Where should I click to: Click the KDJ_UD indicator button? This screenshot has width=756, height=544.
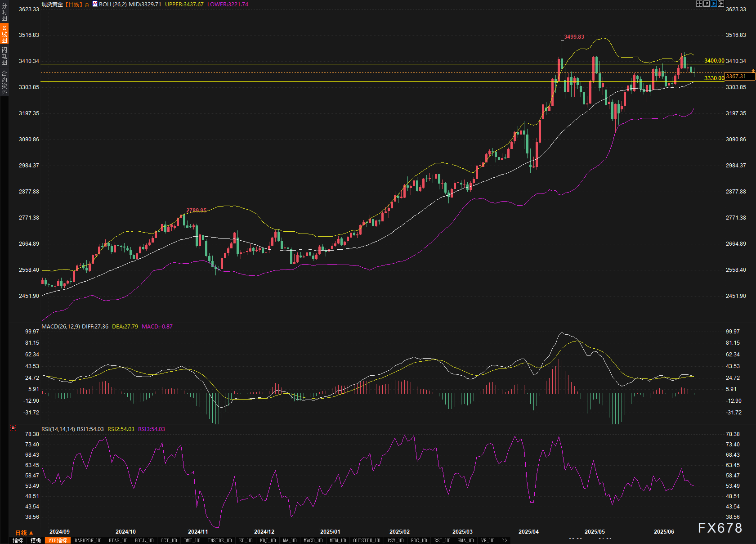point(268,540)
